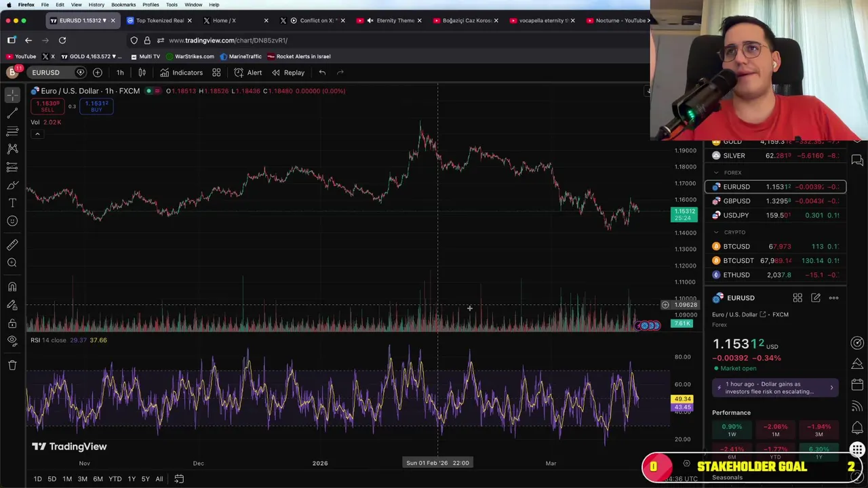Open details panel grid layout icon
Screen dimensions: 868x488
click(x=797, y=298)
